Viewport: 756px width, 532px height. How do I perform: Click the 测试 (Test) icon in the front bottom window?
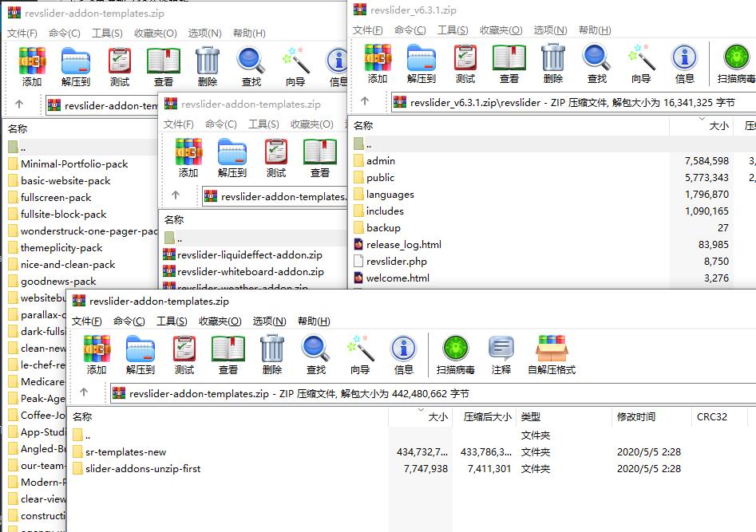(x=184, y=355)
